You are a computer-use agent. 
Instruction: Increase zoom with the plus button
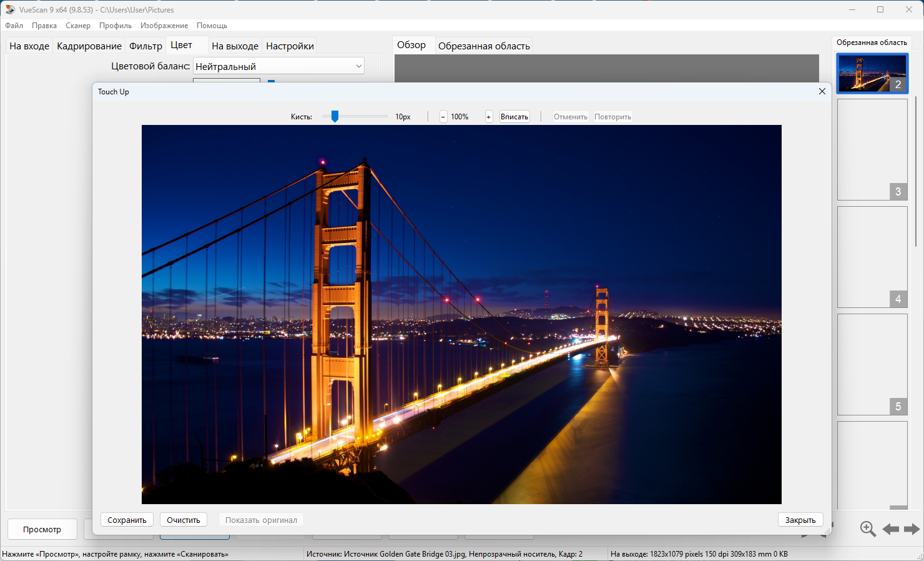[x=489, y=117]
